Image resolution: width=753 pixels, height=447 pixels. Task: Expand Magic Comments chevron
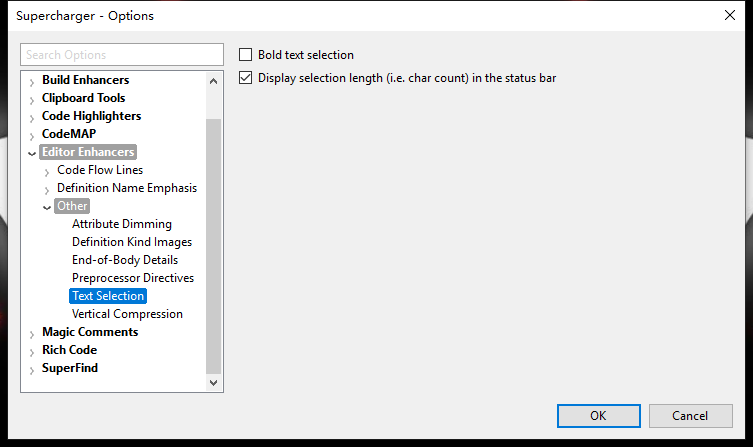(x=32, y=334)
